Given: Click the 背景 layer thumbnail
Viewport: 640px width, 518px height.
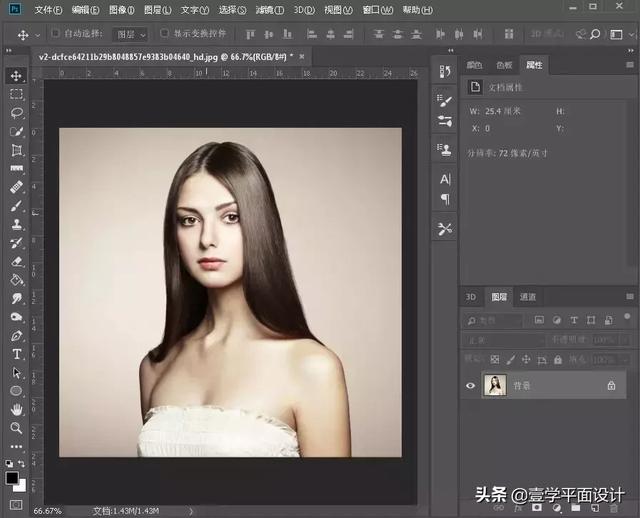Looking at the screenshot, I should pos(495,385).
